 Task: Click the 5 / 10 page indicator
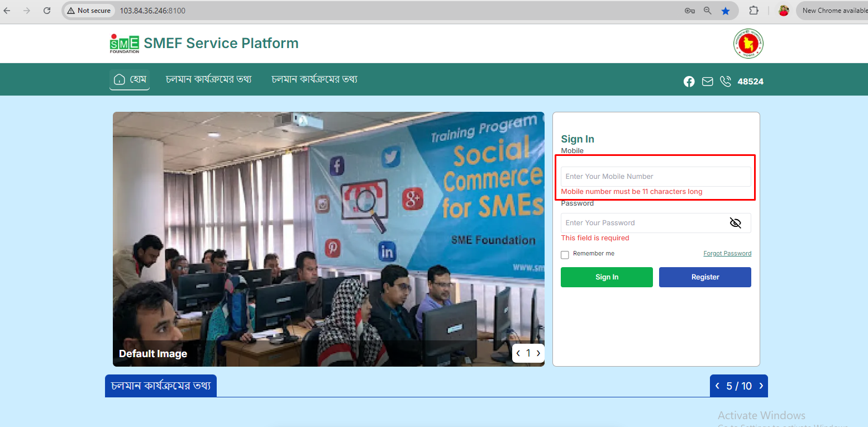739,386
